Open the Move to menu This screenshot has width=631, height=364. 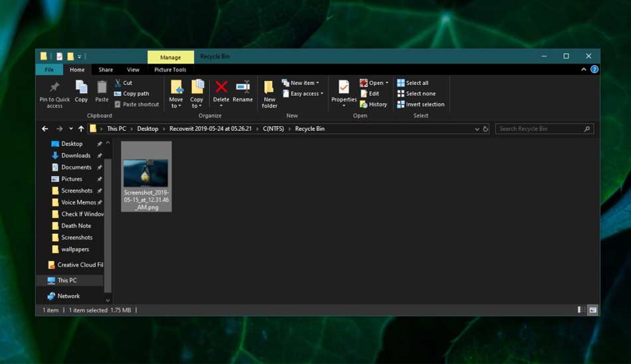point(176,94)
